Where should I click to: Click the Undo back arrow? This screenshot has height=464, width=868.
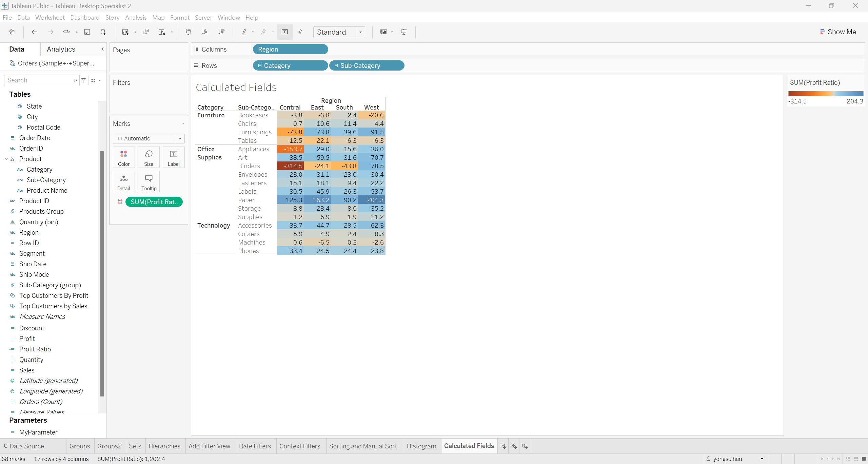(34, 32)
